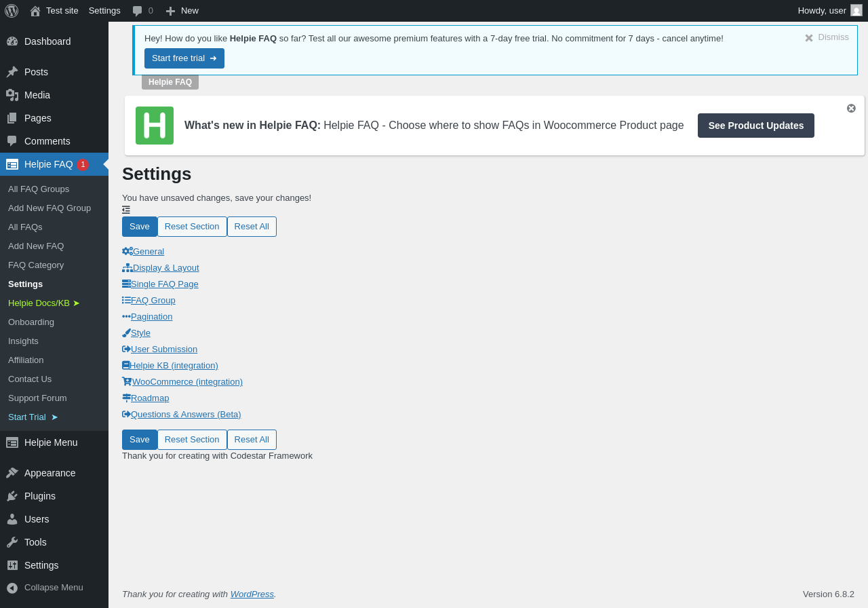Click the General gears icon
This screenshot has width=868, height=608.
click(x=127, y=251)
